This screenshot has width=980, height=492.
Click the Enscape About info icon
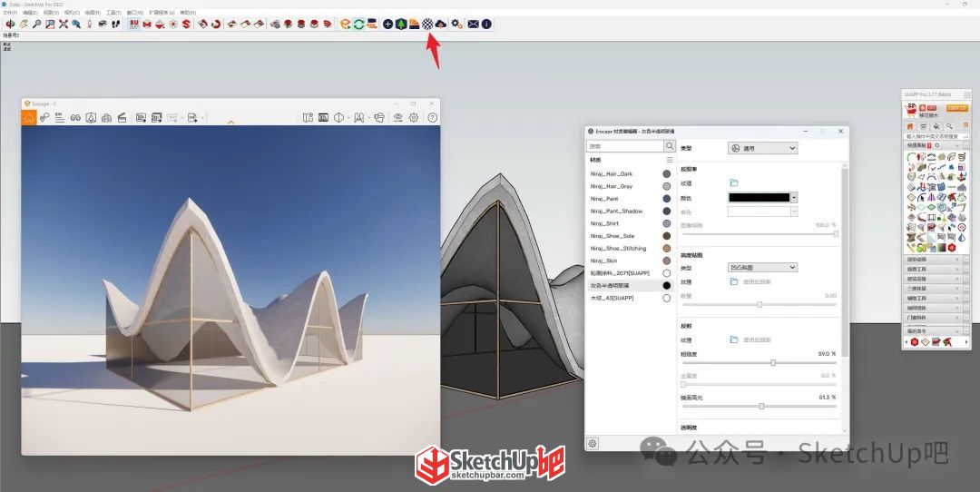click(x=486, y=24)
